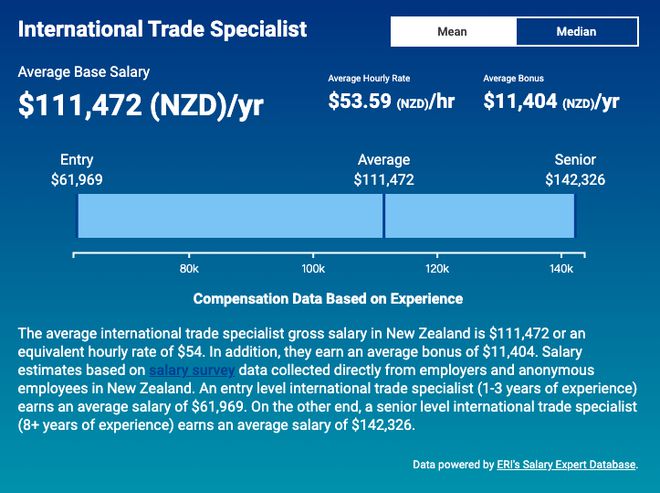
Task: Switch to the Median toggle
Action: tap(577, 32)
